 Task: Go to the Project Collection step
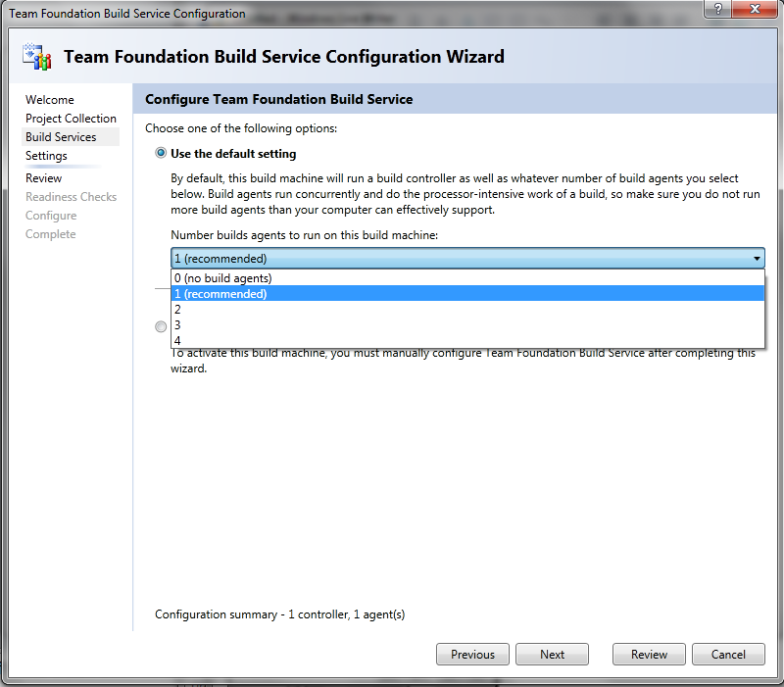pyautogui.click(x=71, y=119)
